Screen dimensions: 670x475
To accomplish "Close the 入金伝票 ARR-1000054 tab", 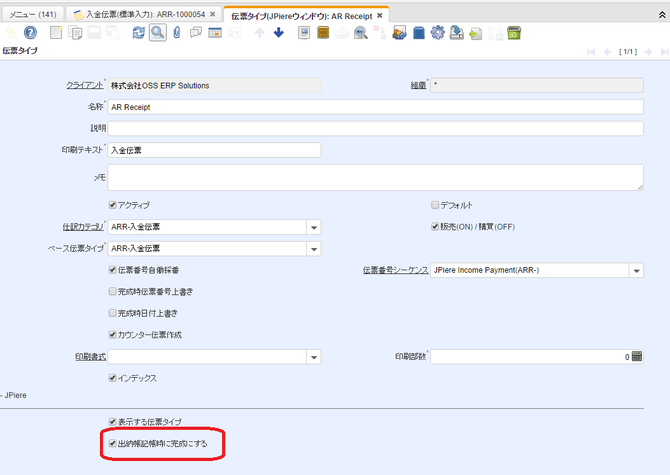I will (x=212, y=15).
